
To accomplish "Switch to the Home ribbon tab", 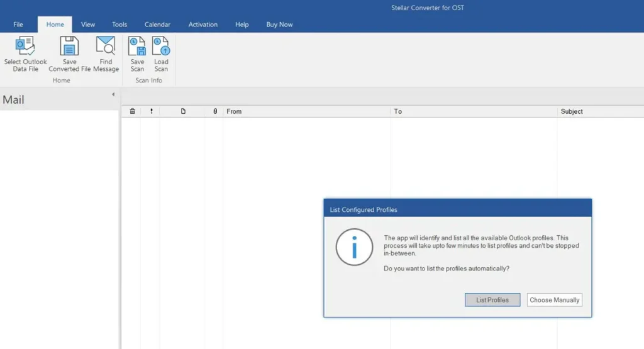I will click(55, 25).
